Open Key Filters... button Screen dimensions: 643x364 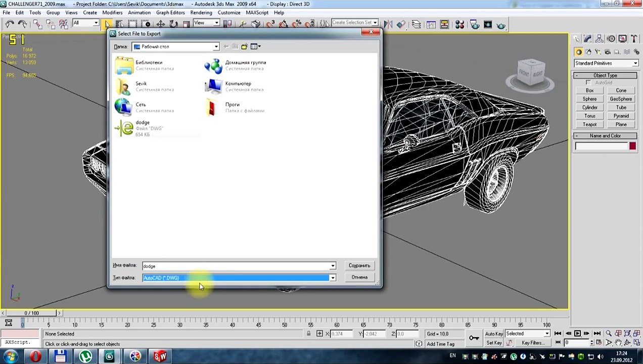[x=533, y=343]
